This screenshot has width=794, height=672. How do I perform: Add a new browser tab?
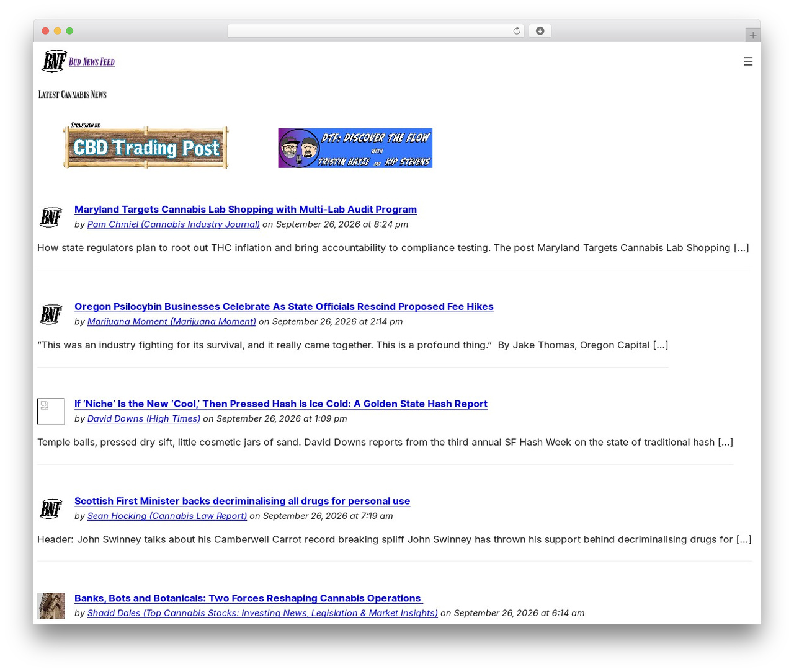(752, 35)
